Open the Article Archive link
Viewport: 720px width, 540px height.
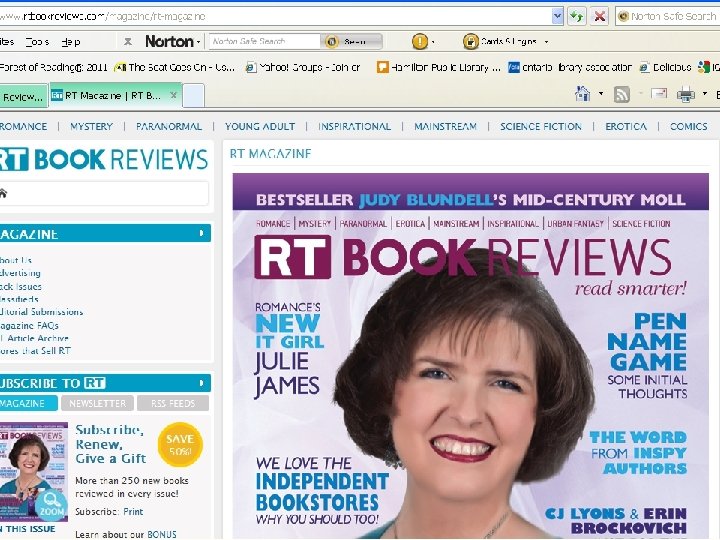click(35, 338)
